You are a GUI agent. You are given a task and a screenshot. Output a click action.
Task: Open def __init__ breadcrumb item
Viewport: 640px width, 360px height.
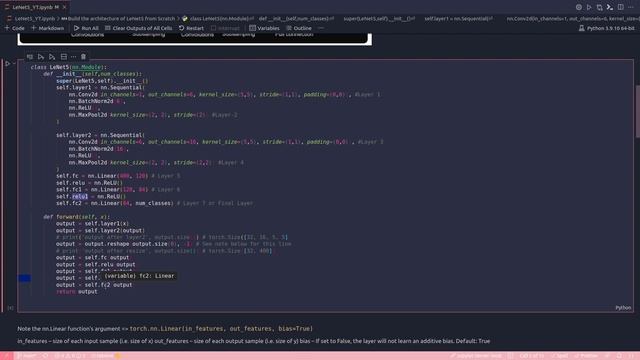tap(297, 18)
